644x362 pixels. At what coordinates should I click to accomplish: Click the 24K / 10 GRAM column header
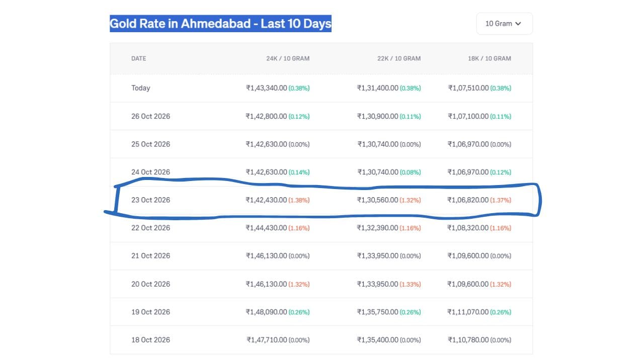(288, 58)
